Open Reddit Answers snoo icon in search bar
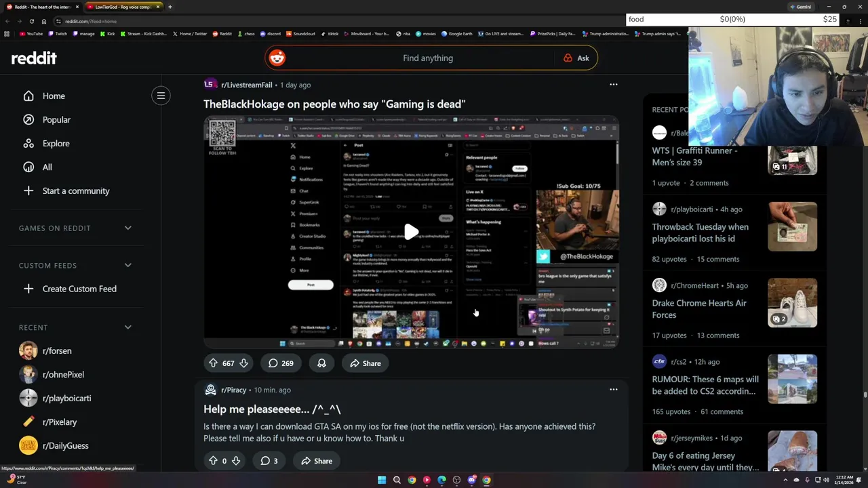 pyautogui.click(x=277, y=58)
